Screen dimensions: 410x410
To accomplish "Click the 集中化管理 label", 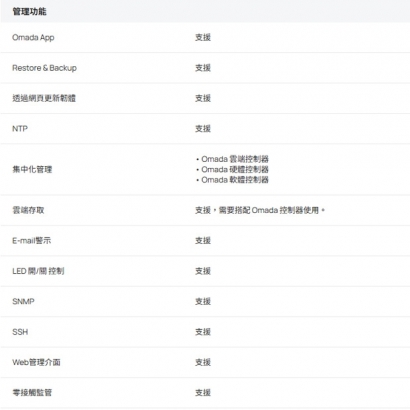I will (32, 169).
